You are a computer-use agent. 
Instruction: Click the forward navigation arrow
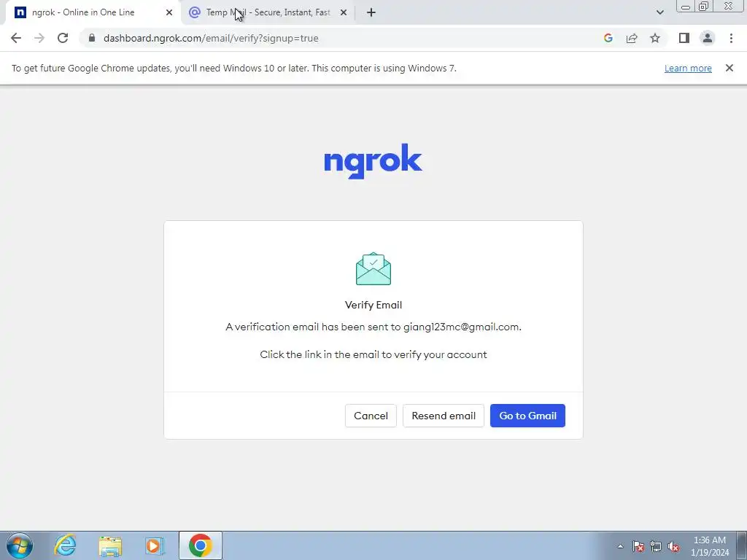tap(39, 38)
